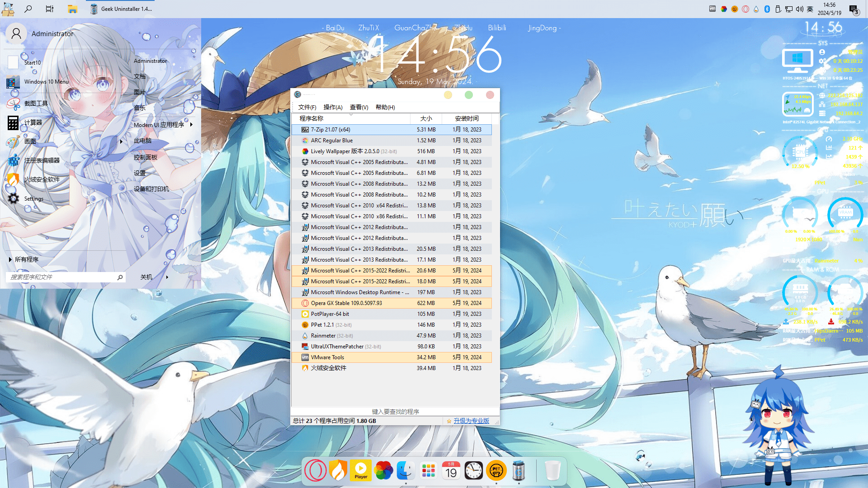Open the clock icon in the dock
The height and width of the screenshot is (488, 868).
(x=473, y=470)
